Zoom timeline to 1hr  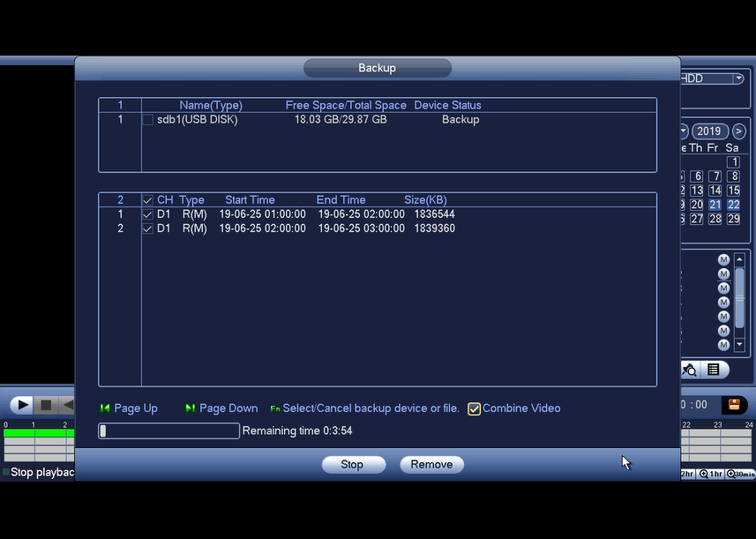click(x=711, y=474)
